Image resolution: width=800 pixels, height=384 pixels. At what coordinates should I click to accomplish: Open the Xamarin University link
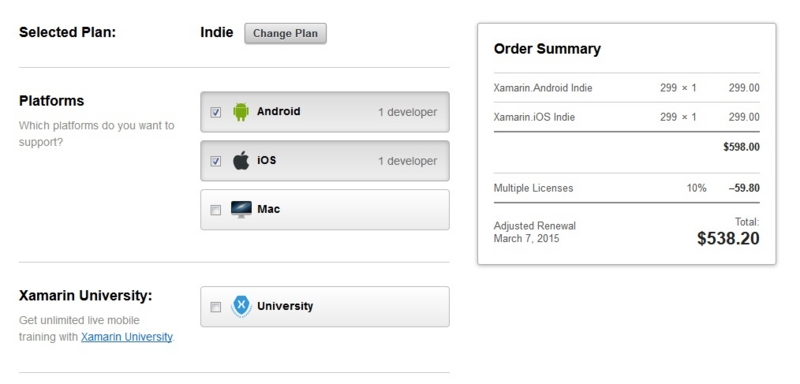(x=127, y=337)
